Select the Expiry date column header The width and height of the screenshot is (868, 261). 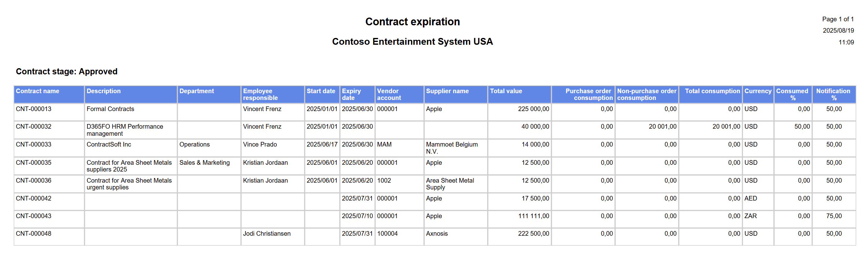pyautogui.click(x=351, y=94)
